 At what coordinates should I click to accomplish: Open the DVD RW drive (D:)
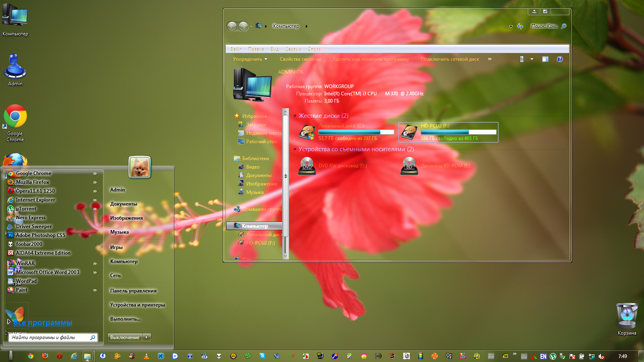307,166
